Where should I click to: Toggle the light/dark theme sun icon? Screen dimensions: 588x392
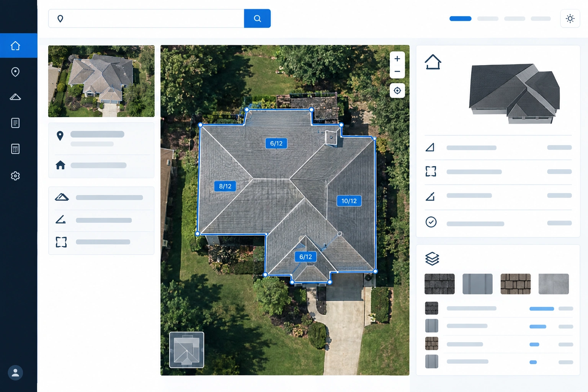(570, 18)
